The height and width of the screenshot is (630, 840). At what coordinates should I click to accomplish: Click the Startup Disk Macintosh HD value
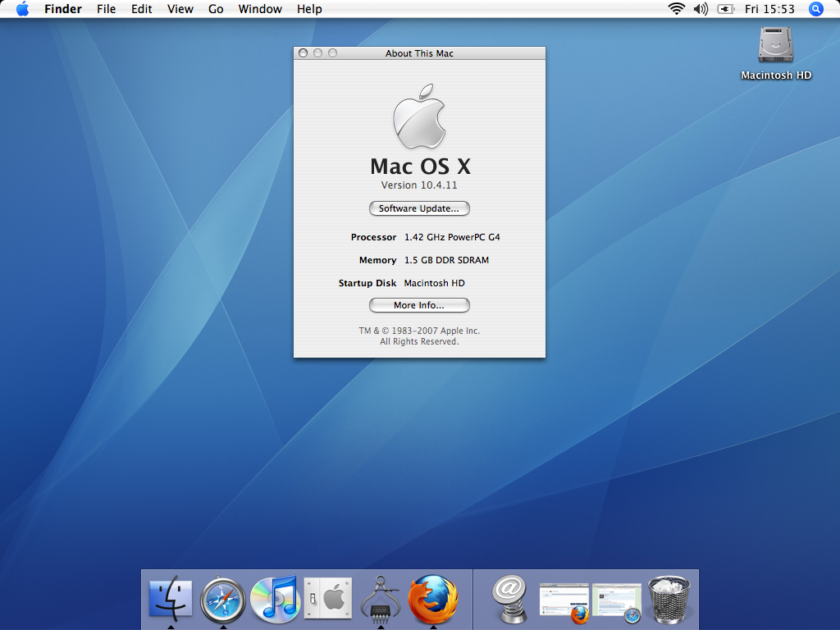click(435, 283)
